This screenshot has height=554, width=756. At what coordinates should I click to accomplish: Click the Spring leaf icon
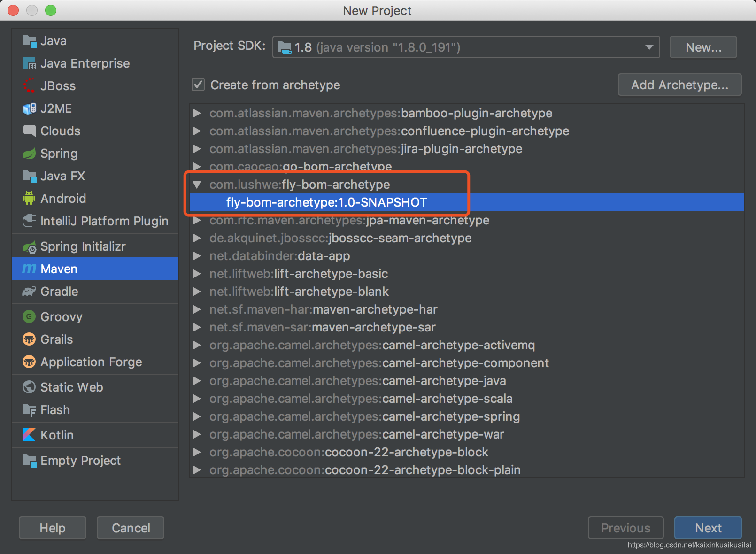29,154
